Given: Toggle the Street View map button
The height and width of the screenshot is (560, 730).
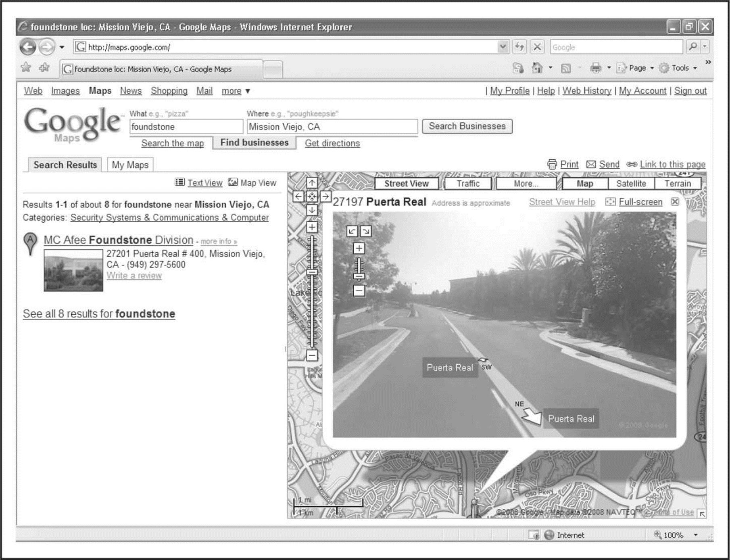Looking at the screenshot, I should [x=407, y=184].
